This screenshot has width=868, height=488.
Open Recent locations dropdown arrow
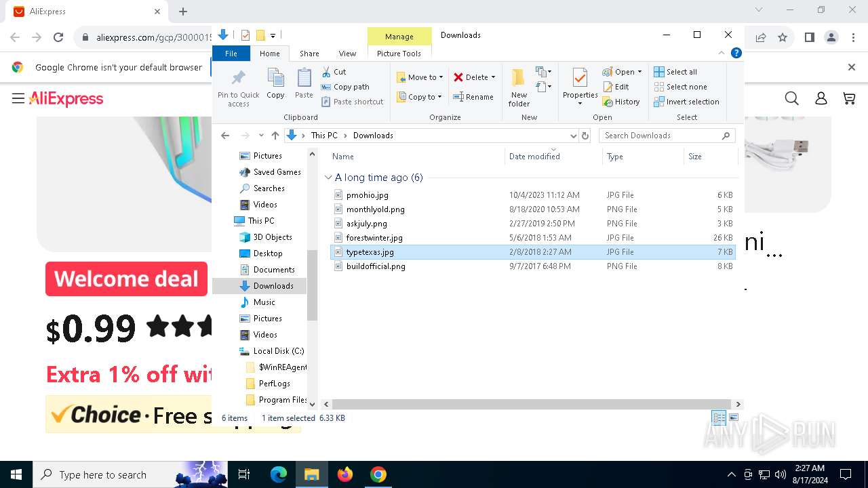(x=260, y=136)
